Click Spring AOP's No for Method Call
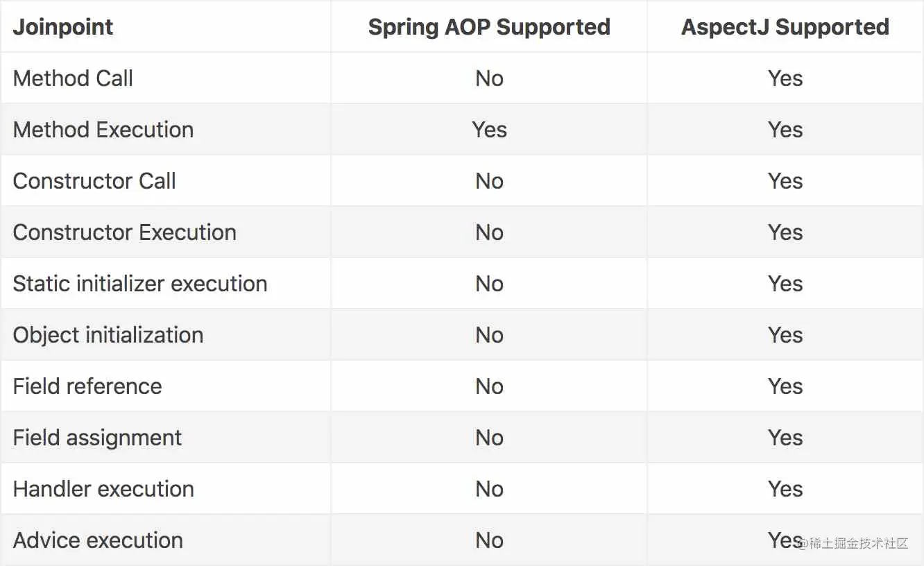The height and width of the screenshot is (566, 924). click(x=489, y=78)
